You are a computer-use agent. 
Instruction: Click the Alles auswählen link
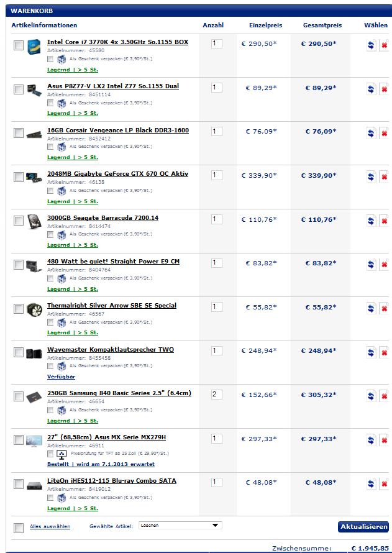click(50, 526)
